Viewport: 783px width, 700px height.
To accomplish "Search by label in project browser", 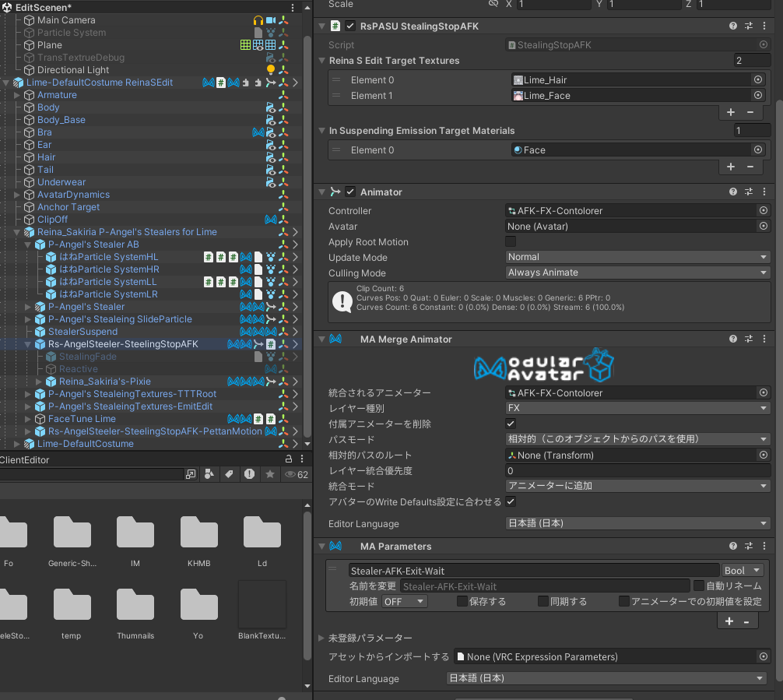I will tap(229, 474).
